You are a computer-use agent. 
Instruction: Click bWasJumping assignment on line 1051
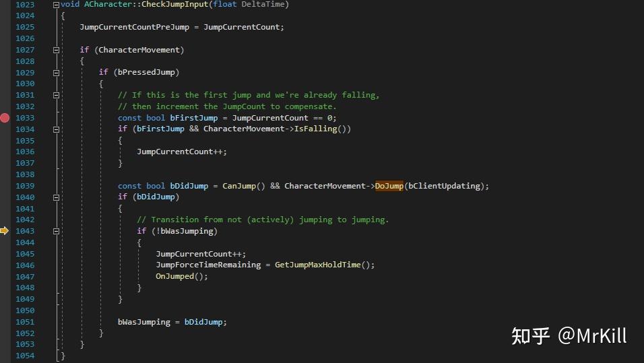143,322
